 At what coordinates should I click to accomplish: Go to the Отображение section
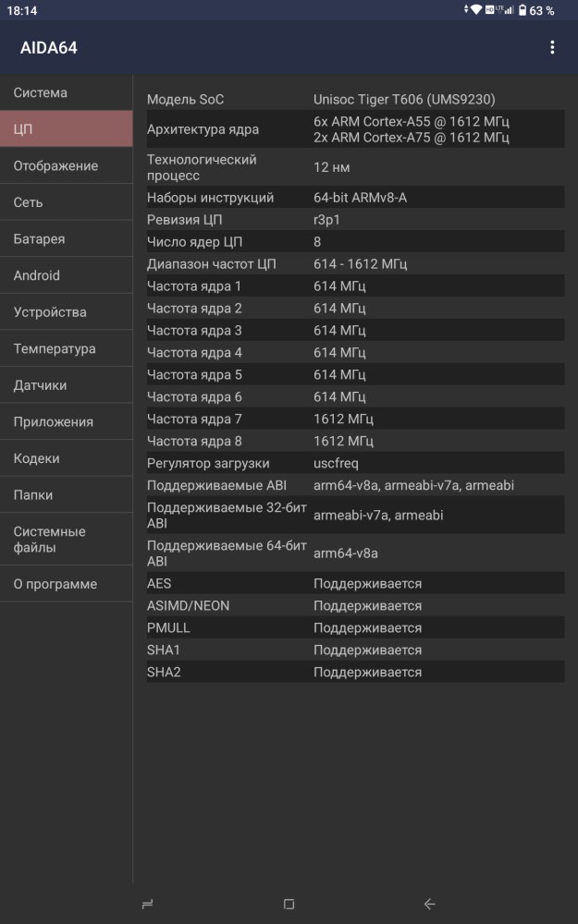point(67,165)
